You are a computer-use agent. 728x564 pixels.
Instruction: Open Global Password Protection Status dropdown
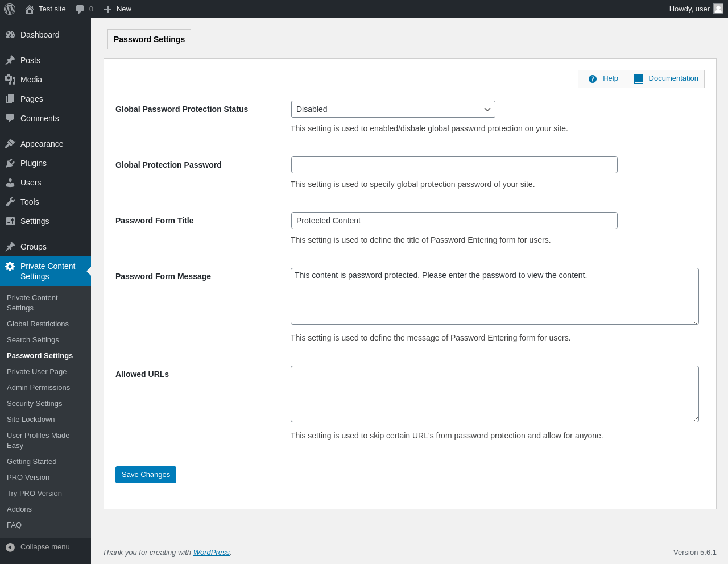(x=393, y=109)
